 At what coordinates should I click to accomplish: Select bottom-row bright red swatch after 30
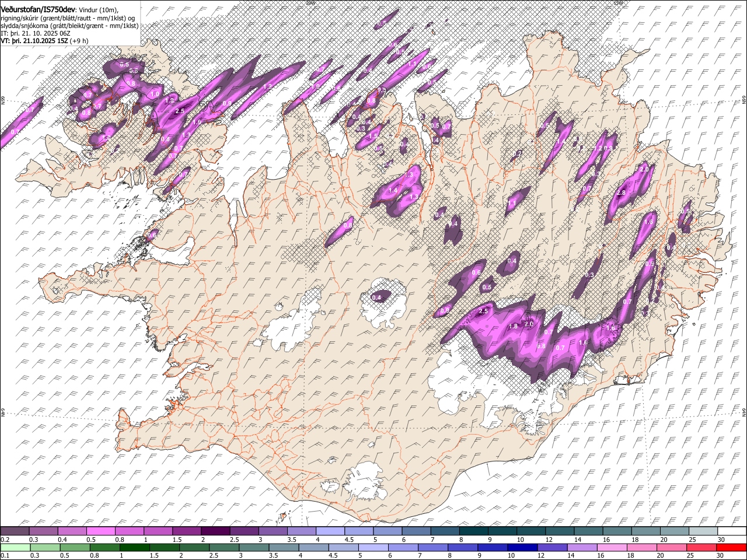pos(731,547)
